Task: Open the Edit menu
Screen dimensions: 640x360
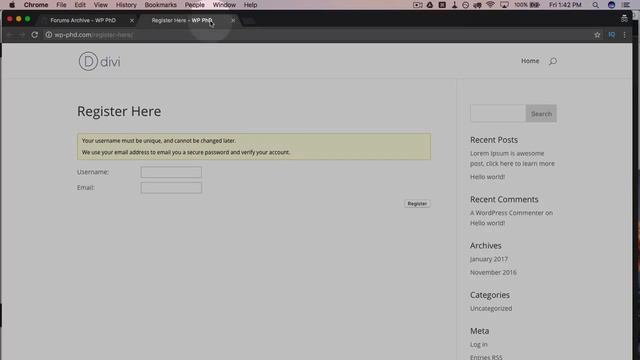Action: [x=80, y=5]
